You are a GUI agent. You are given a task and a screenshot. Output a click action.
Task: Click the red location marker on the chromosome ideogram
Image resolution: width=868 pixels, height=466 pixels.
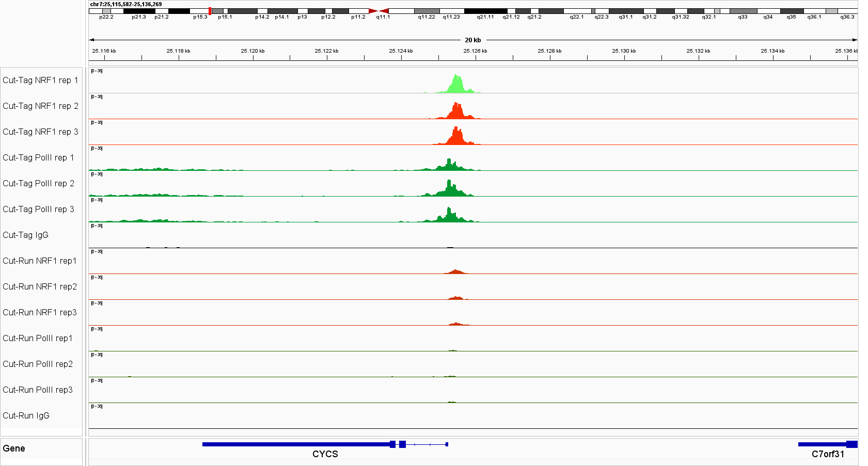[x=210, y=11]
